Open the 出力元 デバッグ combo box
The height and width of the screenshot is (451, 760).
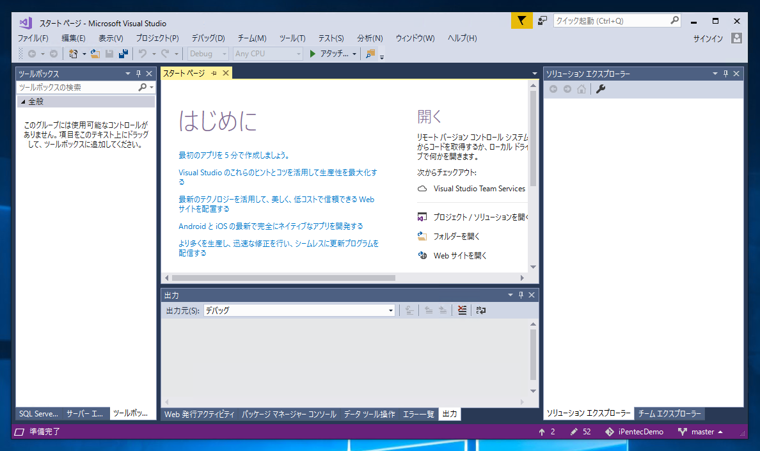coord(300,310)
